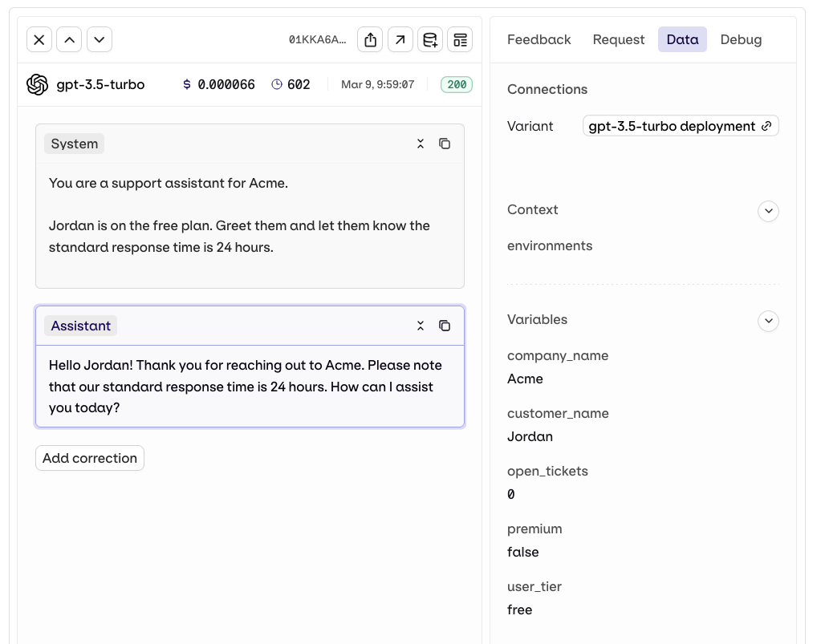
Task: Copy the System message text
Action: tap(445, 144)
